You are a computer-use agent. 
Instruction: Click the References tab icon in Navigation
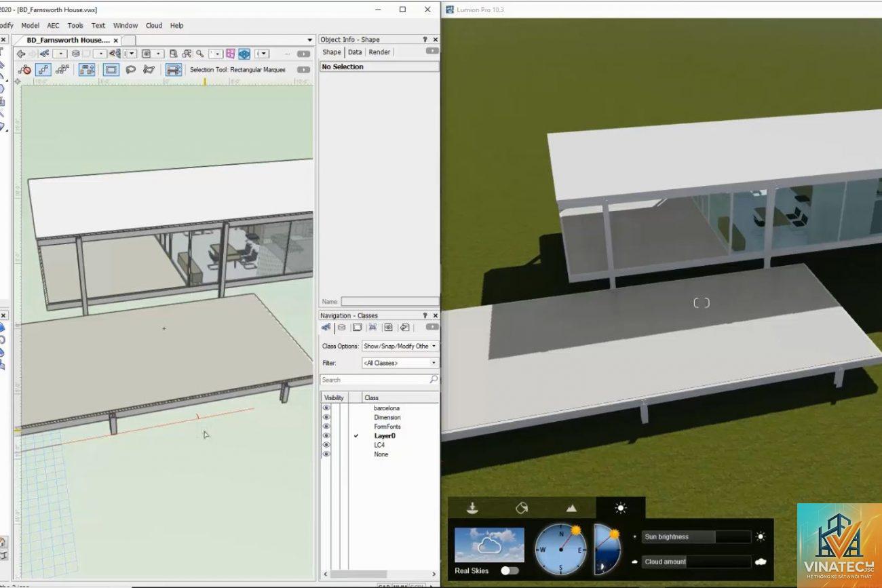tap(404, 328)
